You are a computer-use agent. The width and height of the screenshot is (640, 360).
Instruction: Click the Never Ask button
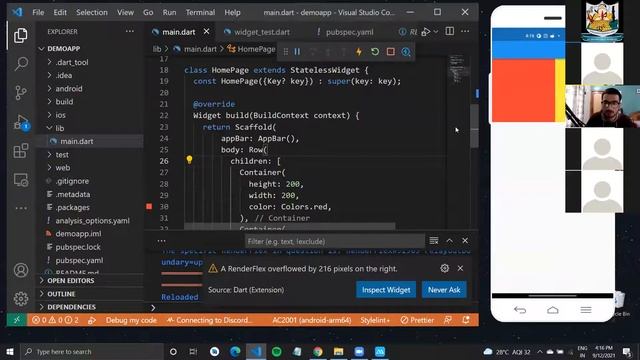pyautogui.click(x=444, y=290)
